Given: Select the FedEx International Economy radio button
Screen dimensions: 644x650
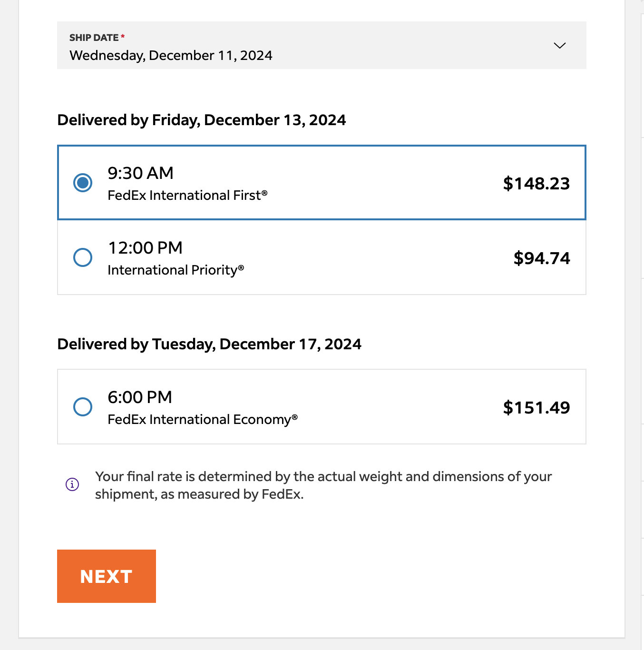Looking at the screenshot, I should pos(83,407).
